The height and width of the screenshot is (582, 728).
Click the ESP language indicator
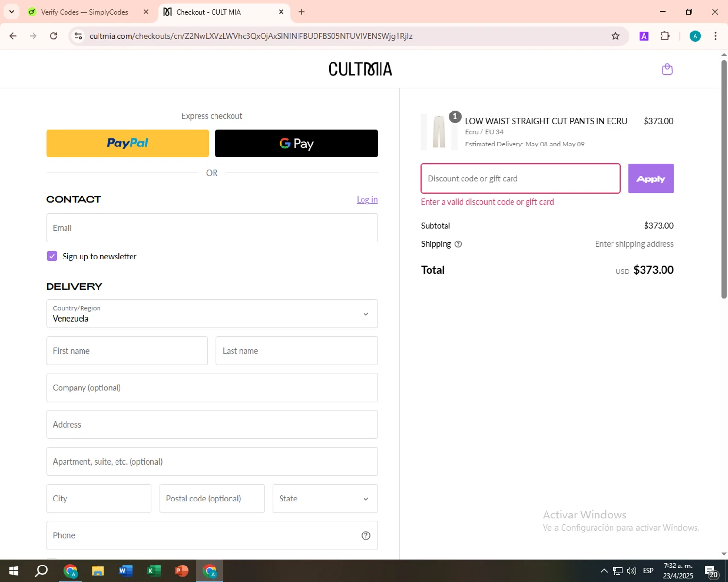coord(648,571)
